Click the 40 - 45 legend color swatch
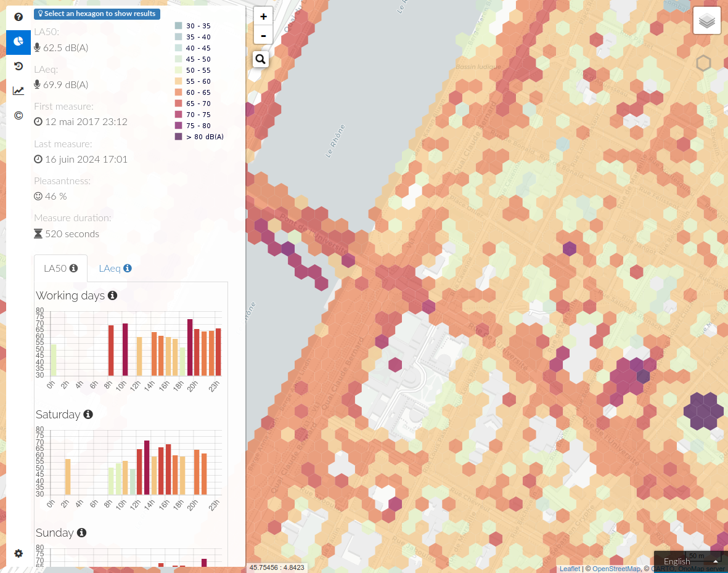Screen dimensions: 728x573 coord(178,48)
